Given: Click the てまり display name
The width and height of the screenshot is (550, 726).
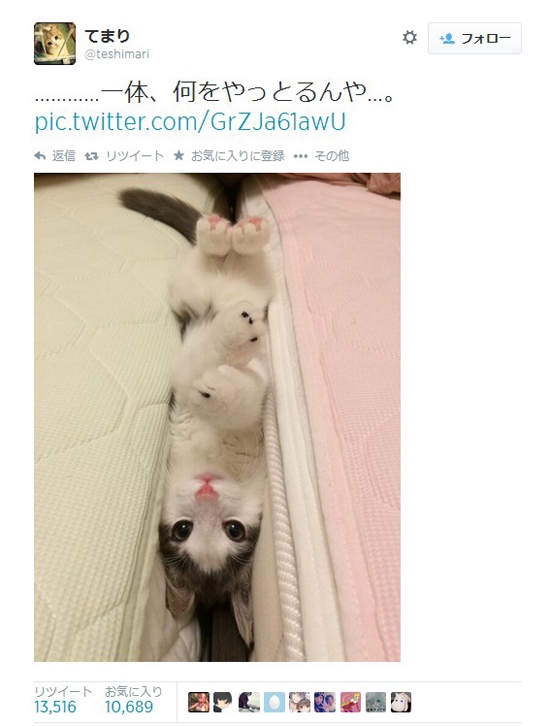Looking at the screenshot, I should 107,36.
